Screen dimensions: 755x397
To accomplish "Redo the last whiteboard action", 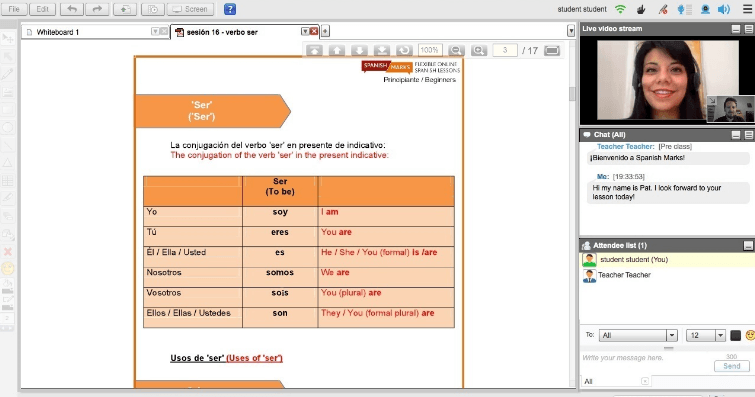I will [x=97, y=9].
